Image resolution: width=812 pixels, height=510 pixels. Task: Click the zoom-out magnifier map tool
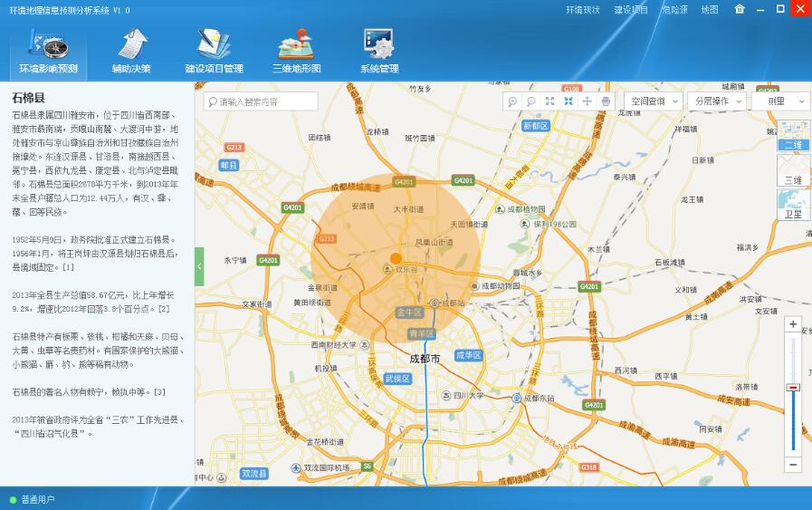point(531,101)
